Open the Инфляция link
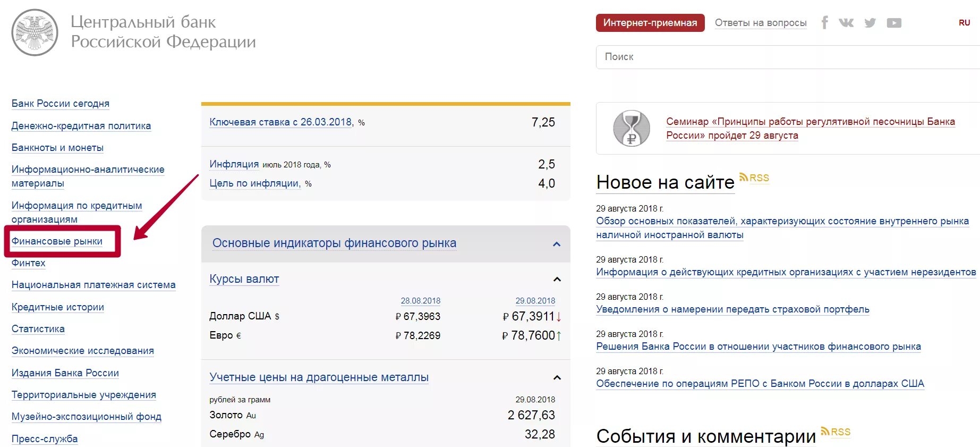 [234, 164]
